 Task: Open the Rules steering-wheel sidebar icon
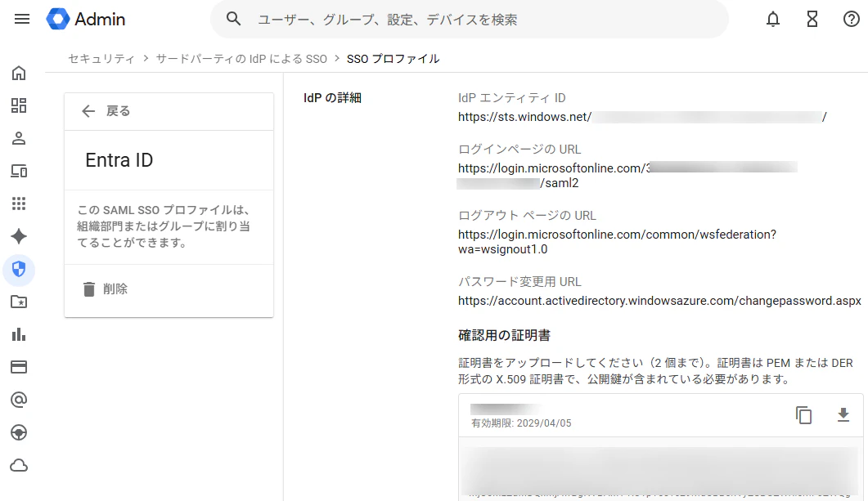click(x=19, y=432)
